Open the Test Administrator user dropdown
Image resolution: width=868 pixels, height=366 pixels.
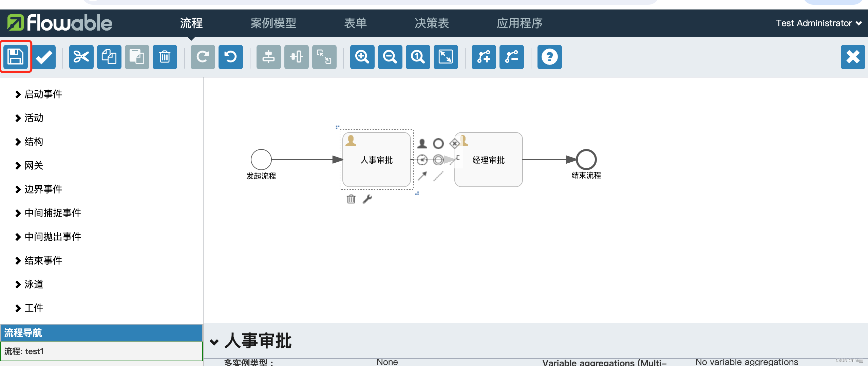tap(818, 23)
